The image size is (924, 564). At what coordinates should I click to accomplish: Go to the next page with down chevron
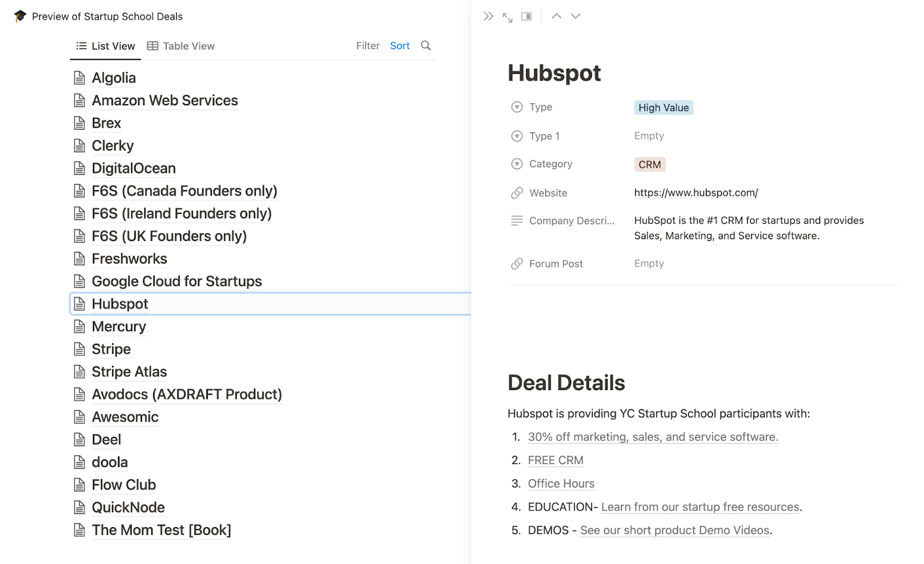point(576,16)
